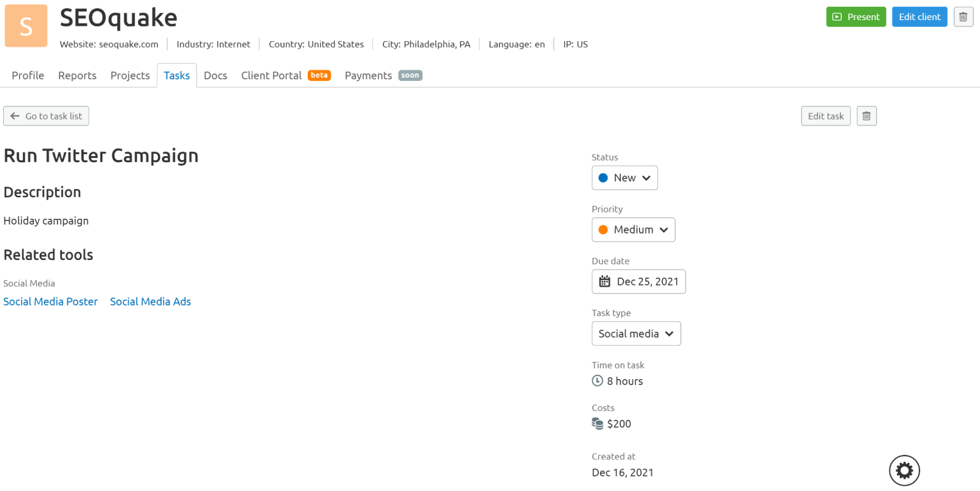Switch to the Docs tab
This screenshot has height=491, width=980.
click(x=215, y=76)
